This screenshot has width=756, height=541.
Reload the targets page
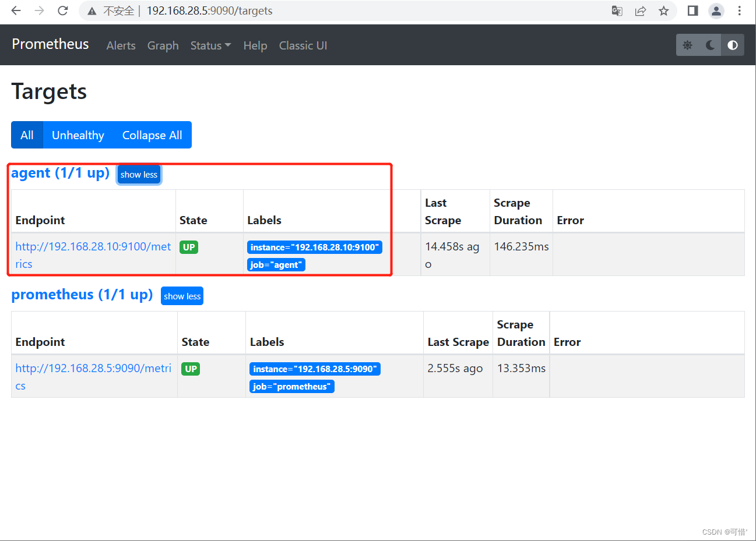click(63, 10)
